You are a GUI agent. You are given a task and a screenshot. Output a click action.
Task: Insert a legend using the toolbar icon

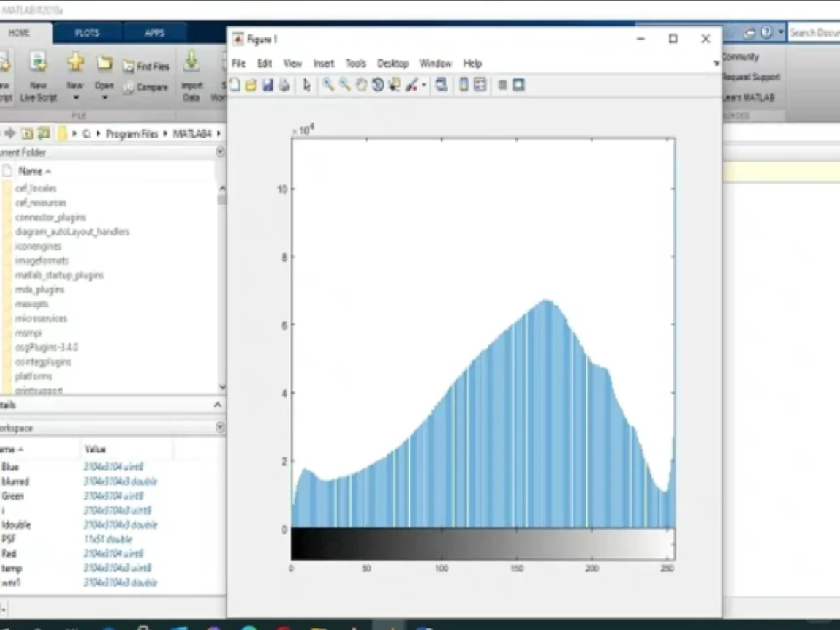[x=480, y=85]
